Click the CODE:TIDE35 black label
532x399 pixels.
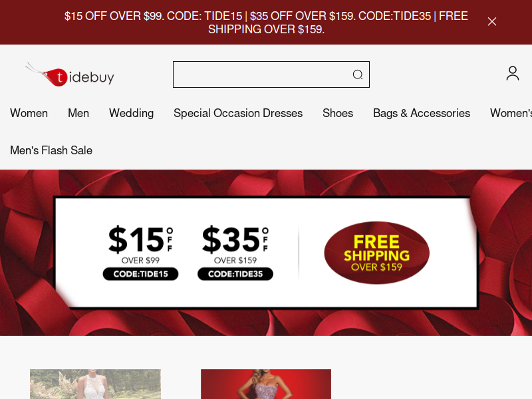235,274
